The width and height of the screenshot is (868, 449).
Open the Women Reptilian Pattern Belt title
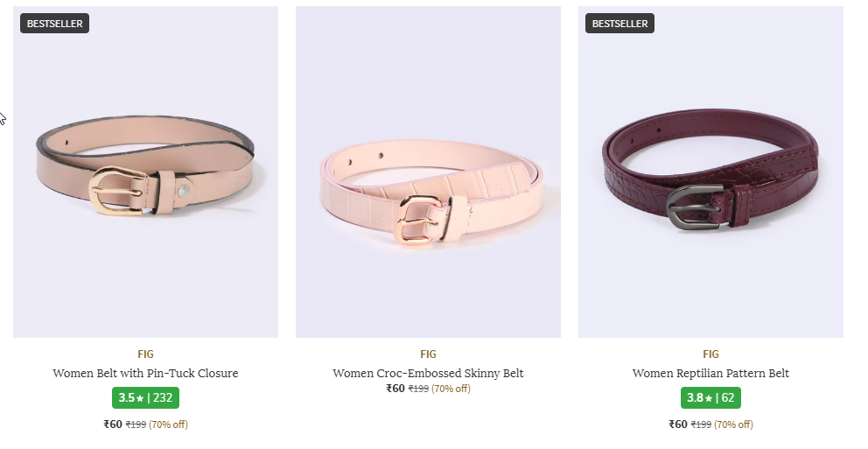pyautogui.click(x=710, y=373)
